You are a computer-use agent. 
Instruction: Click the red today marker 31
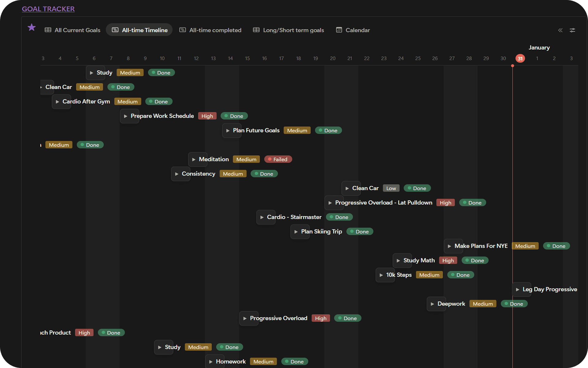520,59
